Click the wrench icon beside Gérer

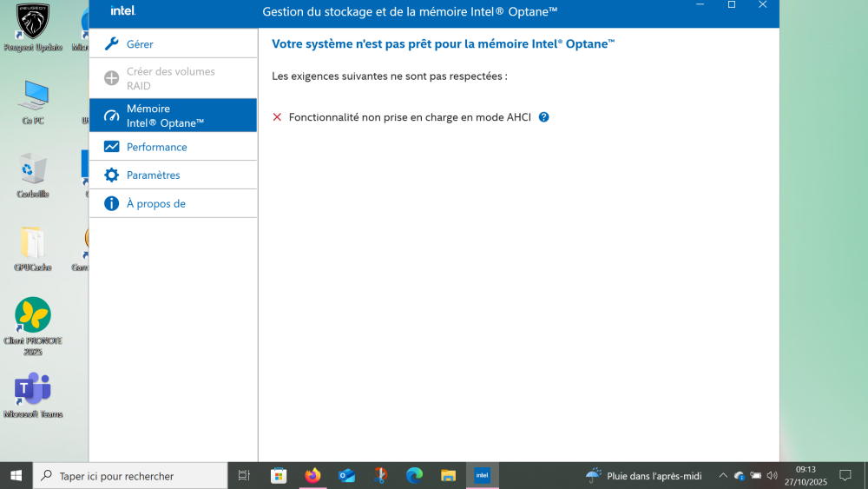[x=111, y=43]
